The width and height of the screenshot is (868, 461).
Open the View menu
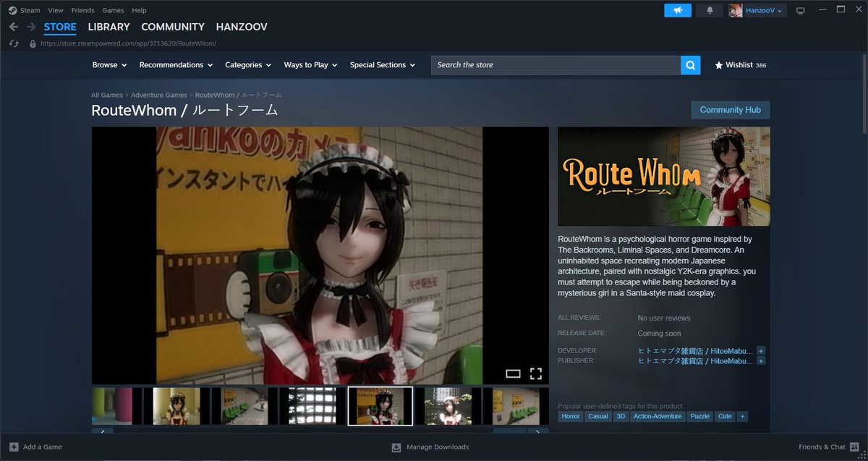56,10
